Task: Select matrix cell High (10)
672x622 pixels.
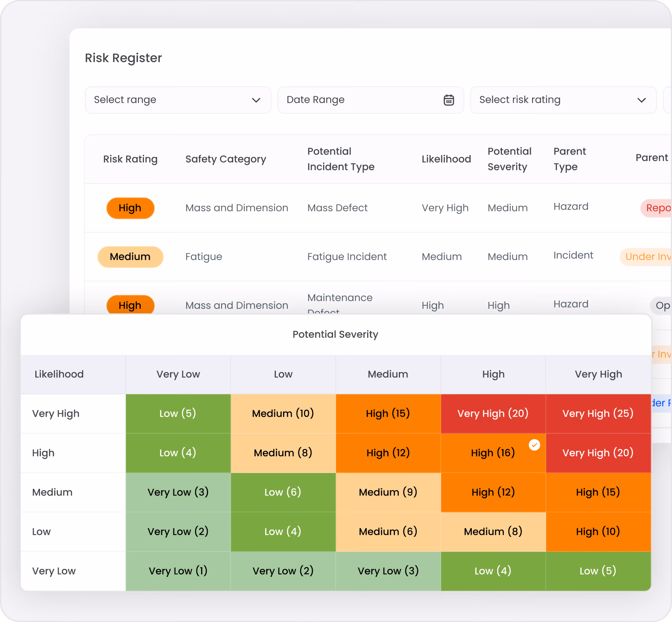Action: (x=598, y=532)
